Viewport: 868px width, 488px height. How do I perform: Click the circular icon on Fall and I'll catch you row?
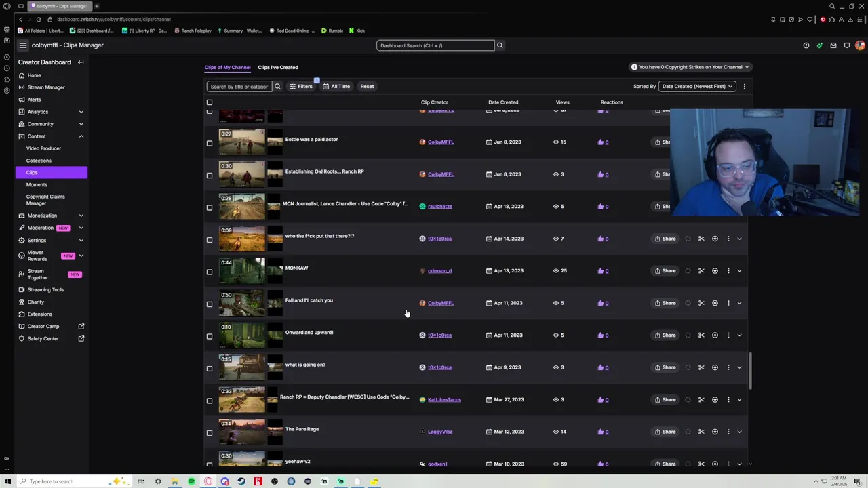point(688,303)
